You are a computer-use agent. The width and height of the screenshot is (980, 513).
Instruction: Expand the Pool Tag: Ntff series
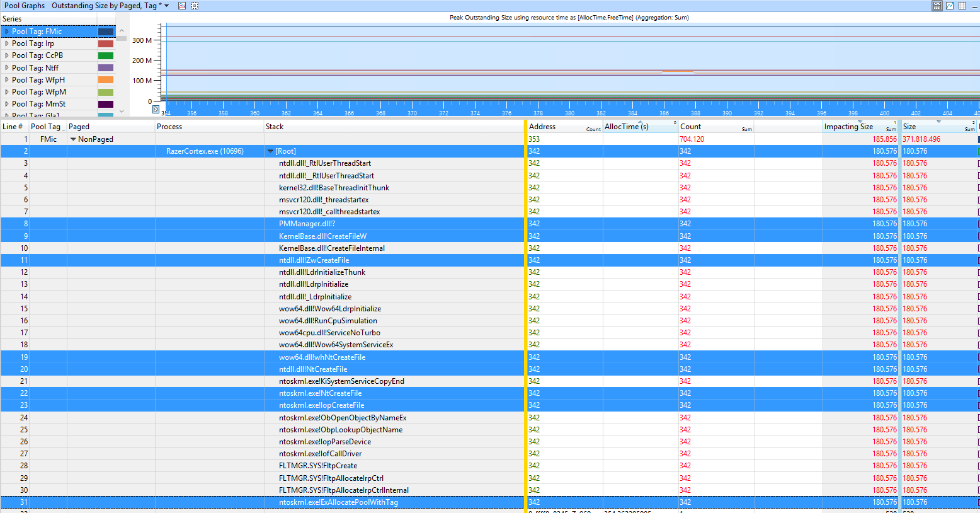click(x=7, y=67)
